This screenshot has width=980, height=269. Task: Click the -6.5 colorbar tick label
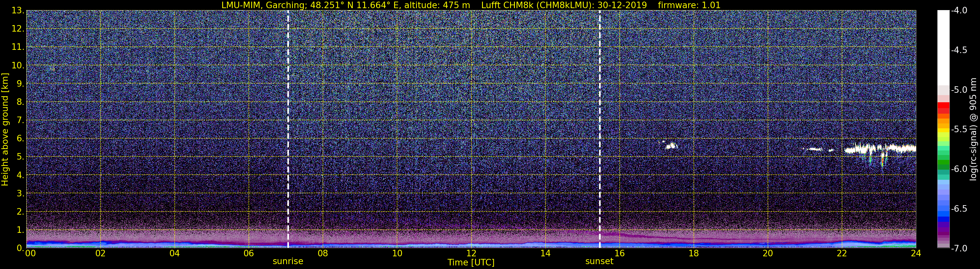click(959, 209)
